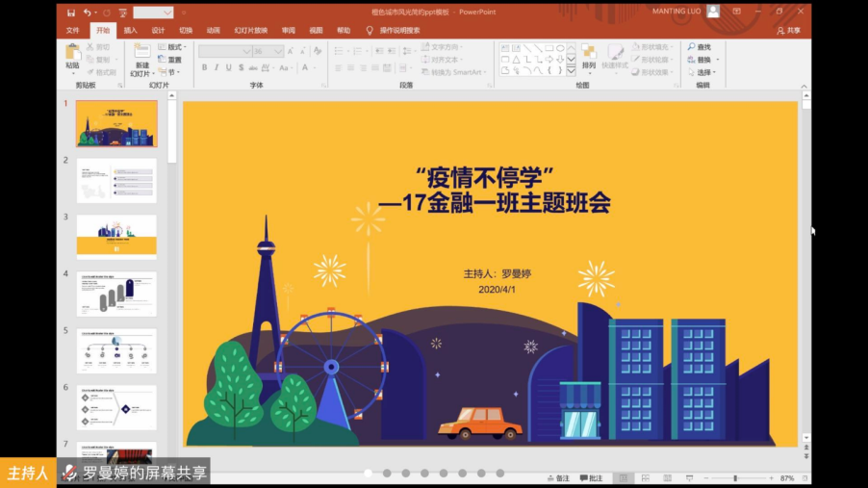Start slideshow from status bar icon
The height and width of the screenshot is (488, 868).
(x=689, y=478)
